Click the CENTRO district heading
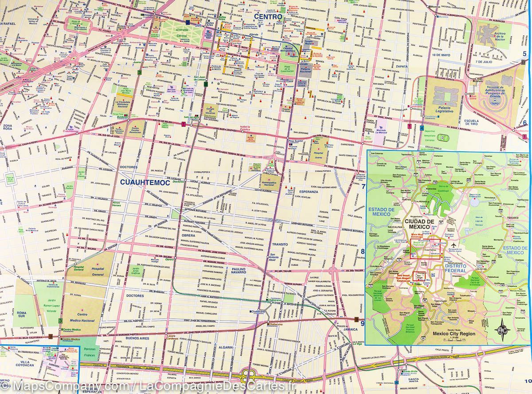The image size is (532, 394). pyautogui.click(x=268, y=17)
